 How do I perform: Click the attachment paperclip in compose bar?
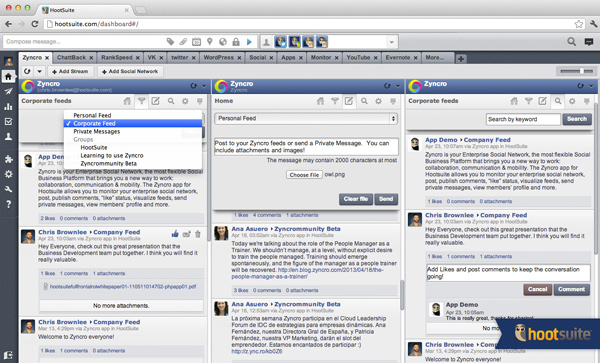point(183,42)
